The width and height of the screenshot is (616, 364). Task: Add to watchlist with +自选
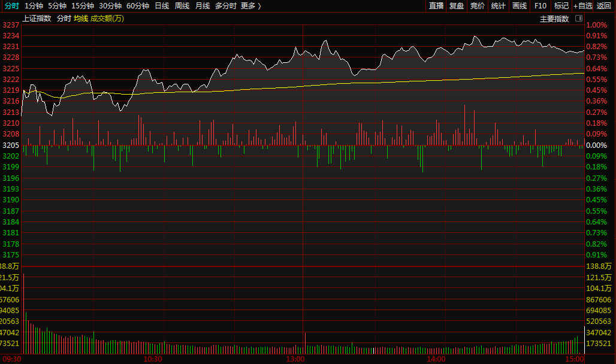point(582,5)
